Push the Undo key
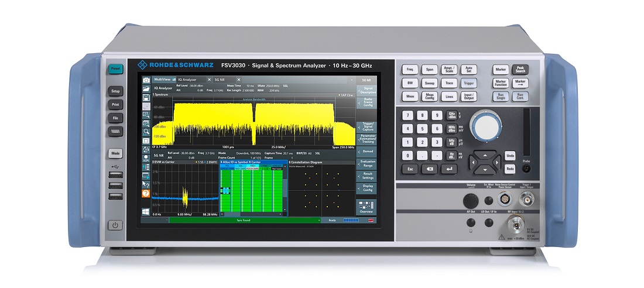Screen dimensions: 644x288 pyautogui.click(x=510, y=155)
